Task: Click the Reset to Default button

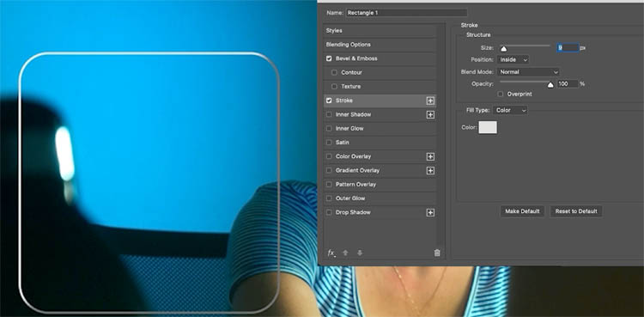Action: 576,211
